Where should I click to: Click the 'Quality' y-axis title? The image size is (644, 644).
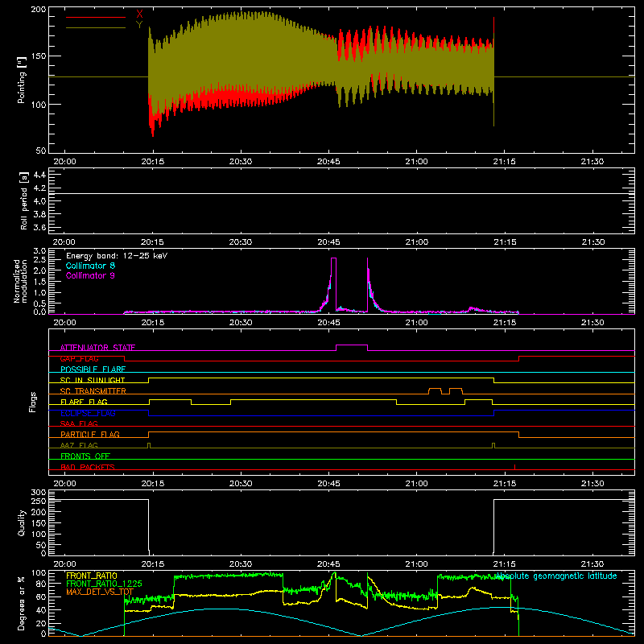point(22,522)
